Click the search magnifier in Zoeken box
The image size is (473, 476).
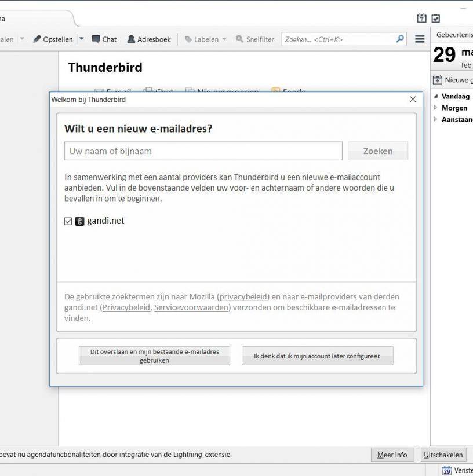pyautogui.click(x=400, y=39)
